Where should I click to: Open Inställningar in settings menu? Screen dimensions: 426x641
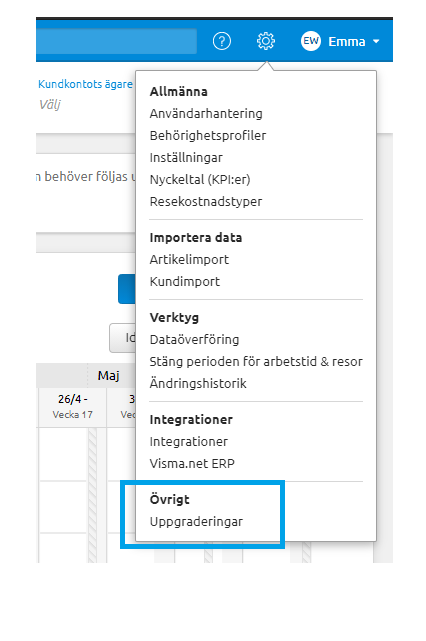186,157
